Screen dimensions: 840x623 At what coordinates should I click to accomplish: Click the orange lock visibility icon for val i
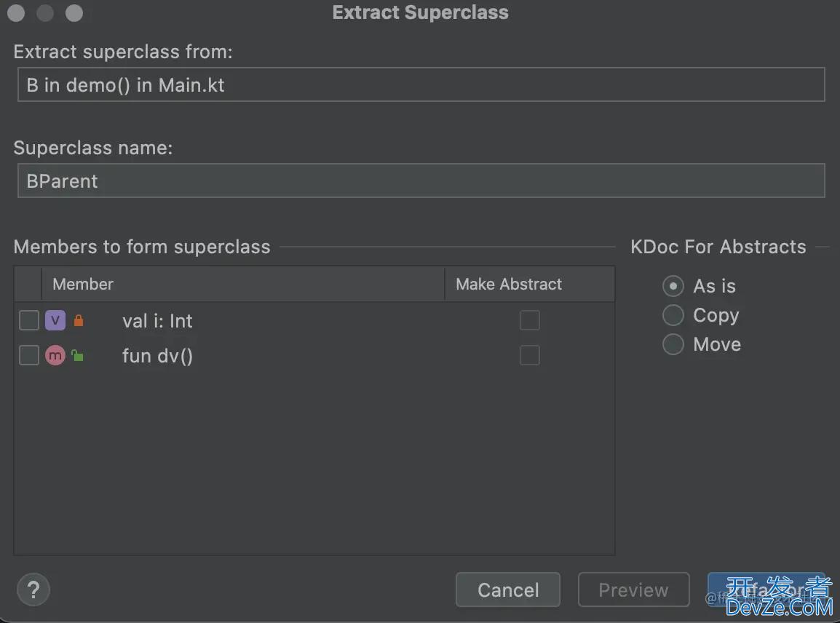pos(78,320)
